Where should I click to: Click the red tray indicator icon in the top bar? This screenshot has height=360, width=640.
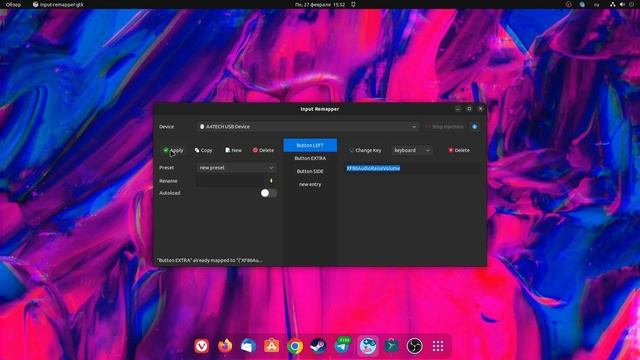[x=569, y=4]
